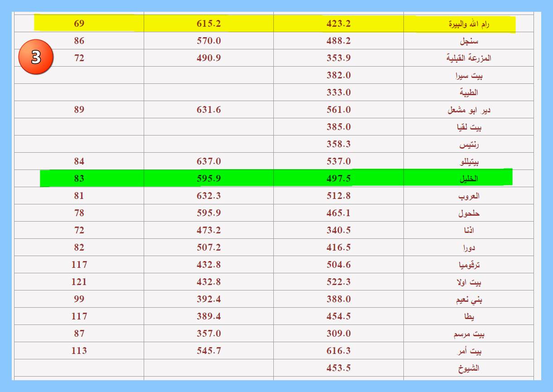Click the 488.2 value cell
Viewport: 553px width, 392px height.
tap(339, 41)
